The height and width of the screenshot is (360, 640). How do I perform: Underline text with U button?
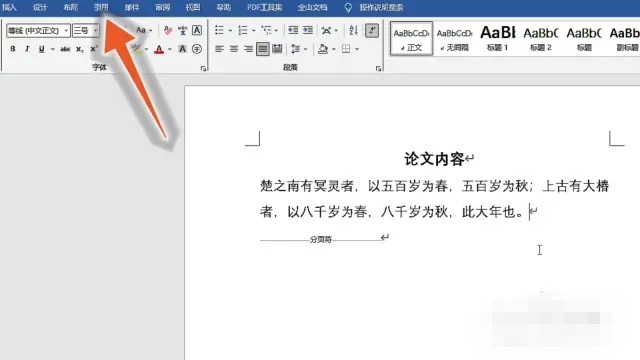pos(41,49)
